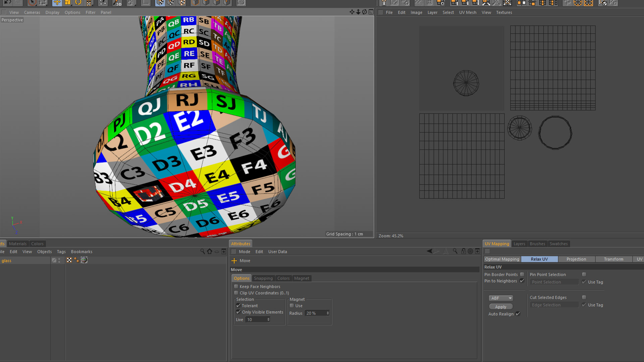
Task: Click the home icon in Objects manager
Action: click(x=210, y=251)
